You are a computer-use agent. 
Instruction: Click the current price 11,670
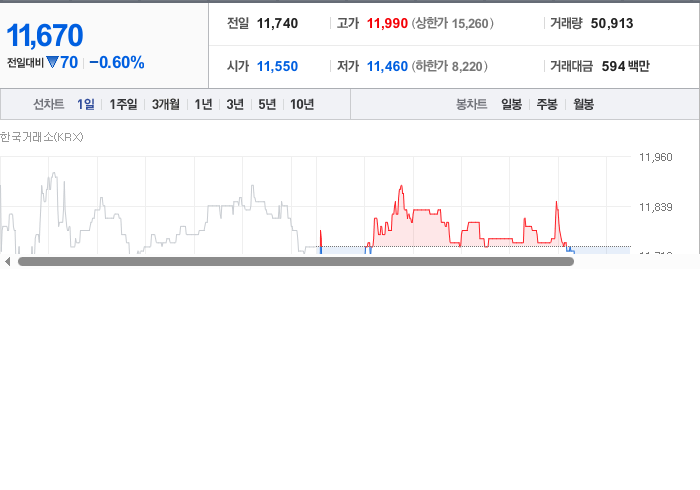click(x=45, y=35)
